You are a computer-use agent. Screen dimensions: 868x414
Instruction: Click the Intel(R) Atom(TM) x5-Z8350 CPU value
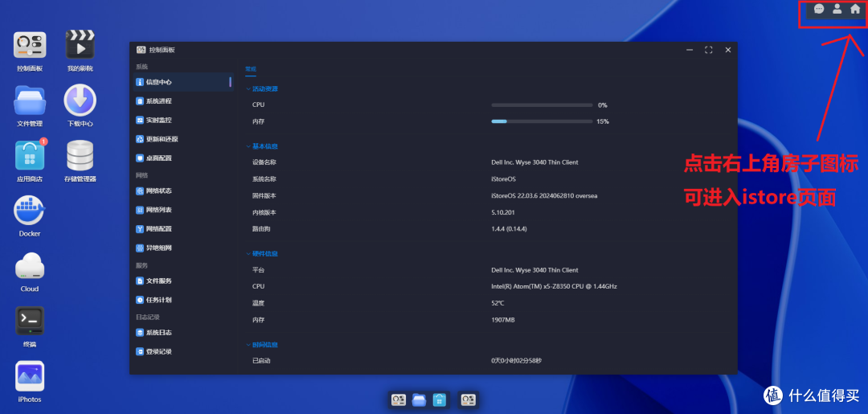tap(554, 287)
